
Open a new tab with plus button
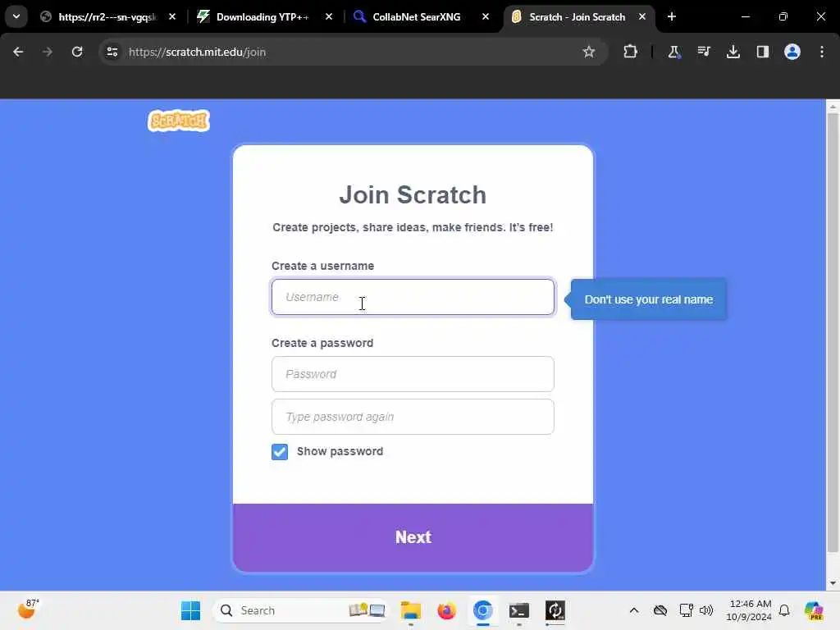coord(671,16)
